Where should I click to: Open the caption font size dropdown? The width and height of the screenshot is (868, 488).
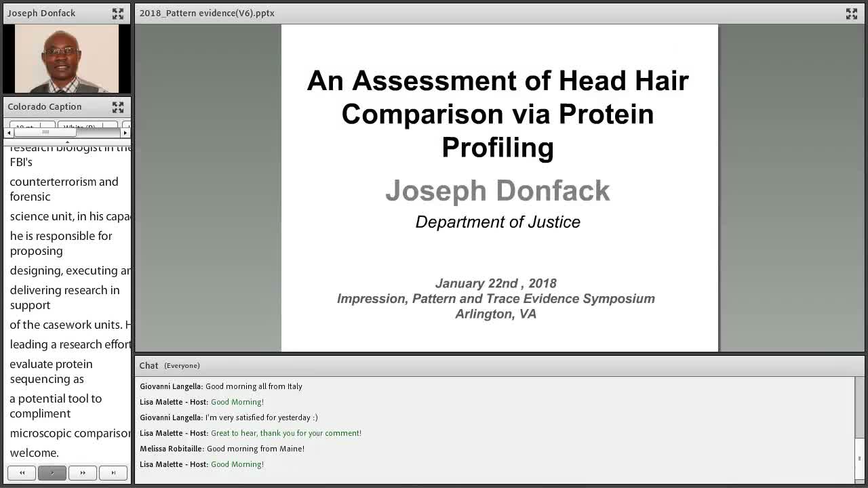pyautogui.click(x=32, y=126)
